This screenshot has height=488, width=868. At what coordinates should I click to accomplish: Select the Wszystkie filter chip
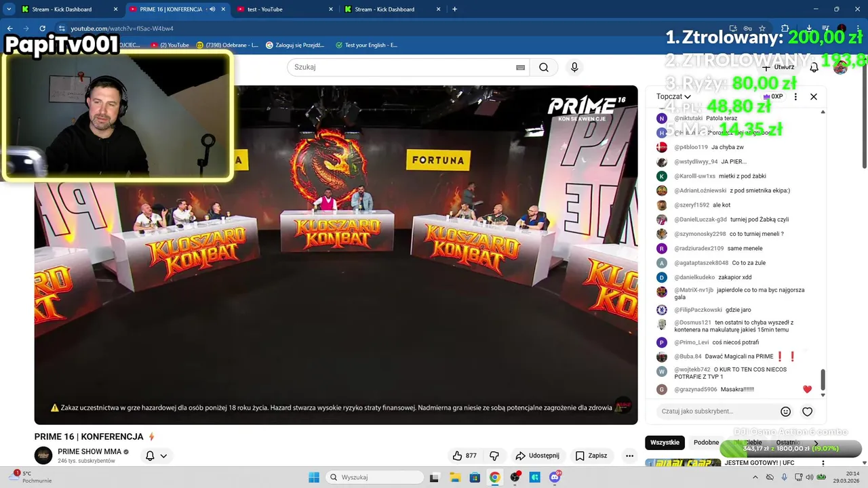click(665, 443)
